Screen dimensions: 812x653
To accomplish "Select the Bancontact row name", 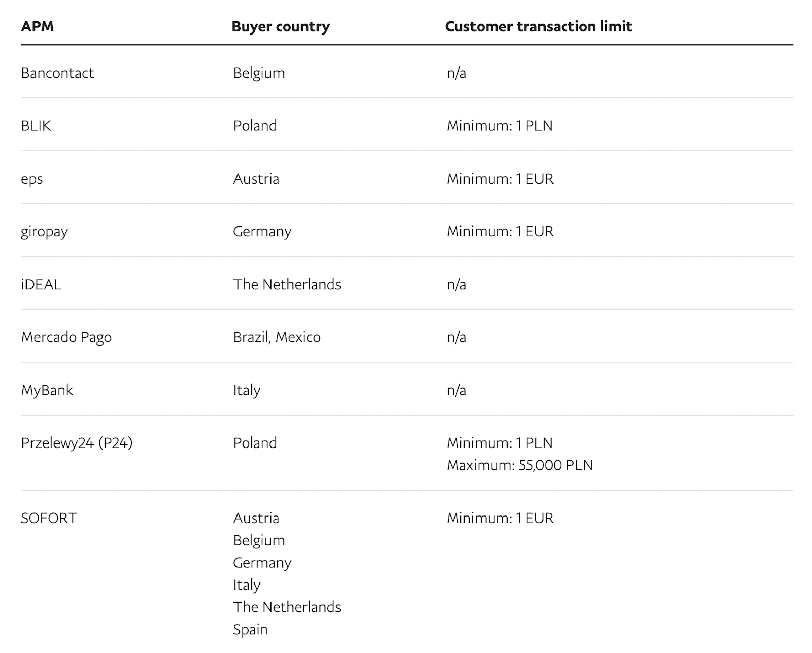I will click(x=57, y=73).
